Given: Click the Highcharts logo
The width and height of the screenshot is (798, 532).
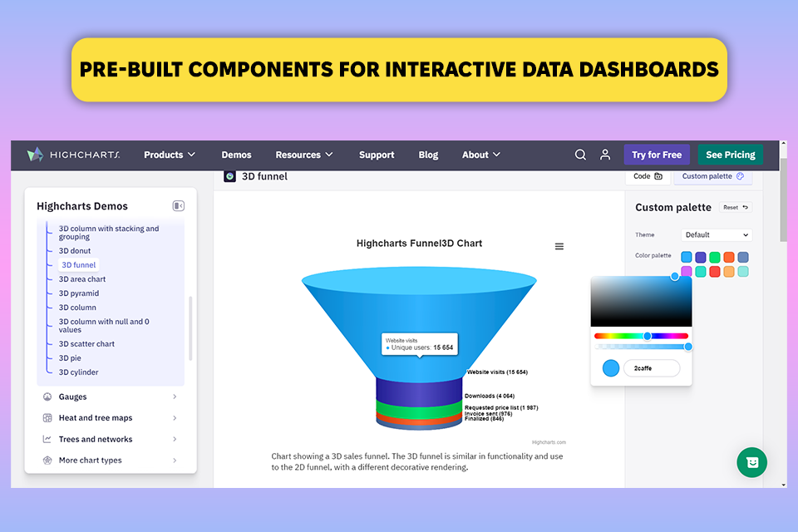Looking at the screenshot, I should (73, 155).
